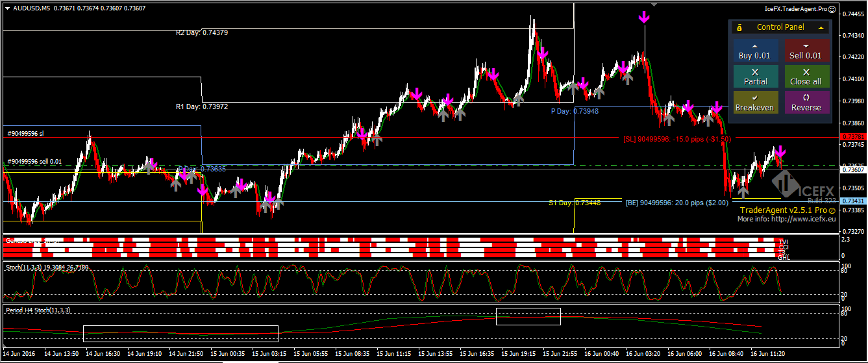The width and height of the screenshot is (868, 363).
Task: Click the 0.74340 price axis value
Action: point(854,35)
